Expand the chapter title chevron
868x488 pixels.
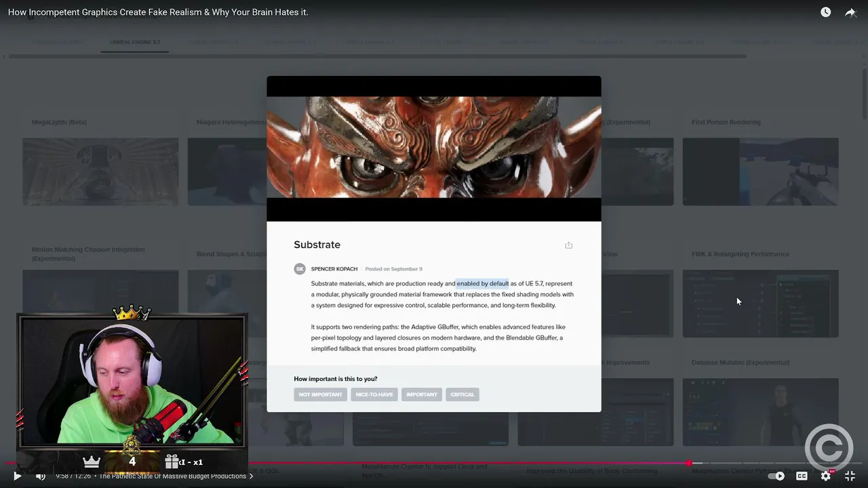(x=252, y=476)
